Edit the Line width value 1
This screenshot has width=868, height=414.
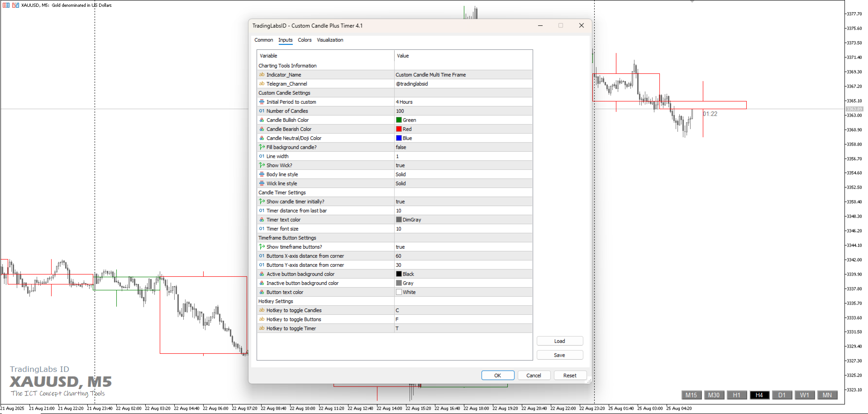click(463, 156)
